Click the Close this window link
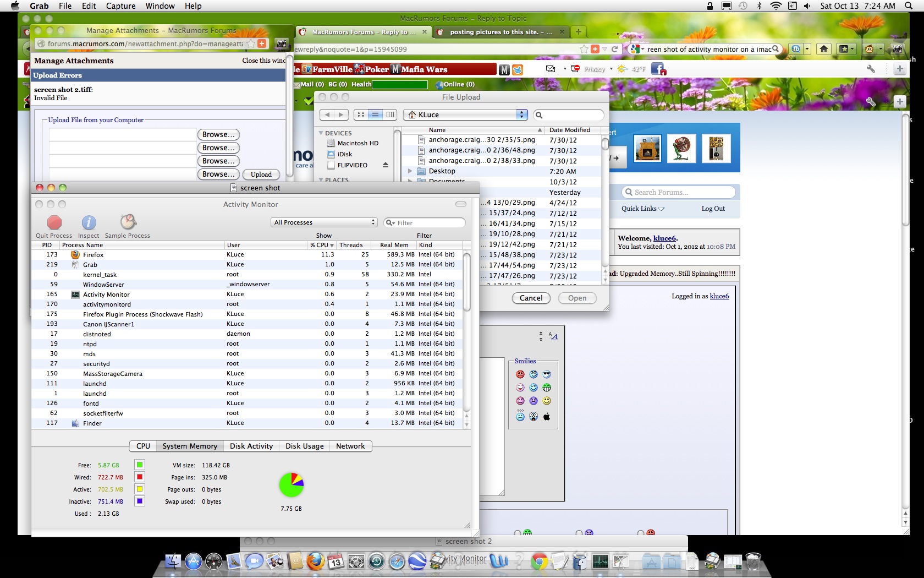 click(263, 61)
